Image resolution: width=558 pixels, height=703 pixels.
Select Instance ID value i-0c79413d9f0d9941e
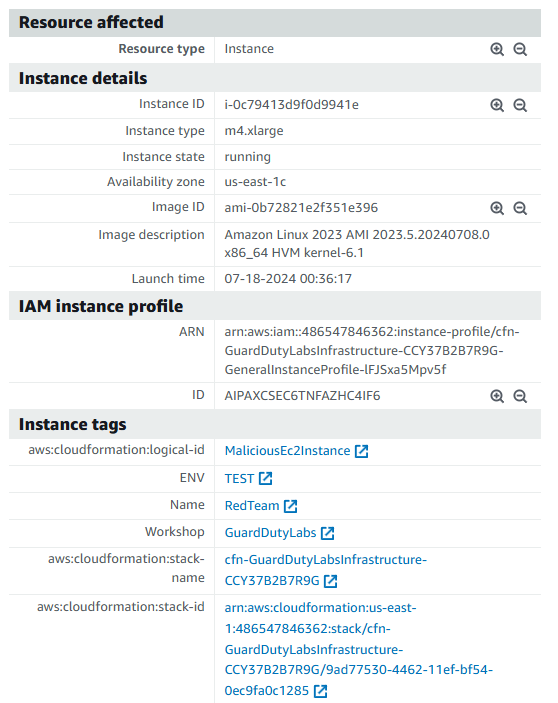point(292,105)
